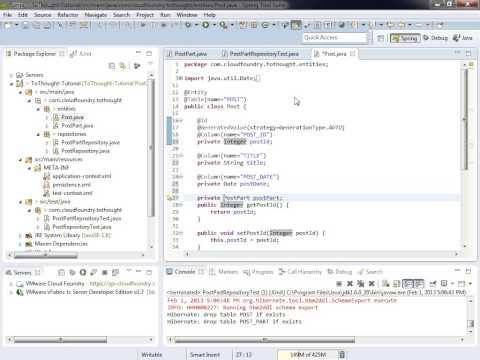Maximize the Package Explorer view
Viewport: 480px width, 360px height.
coord(149,53)
